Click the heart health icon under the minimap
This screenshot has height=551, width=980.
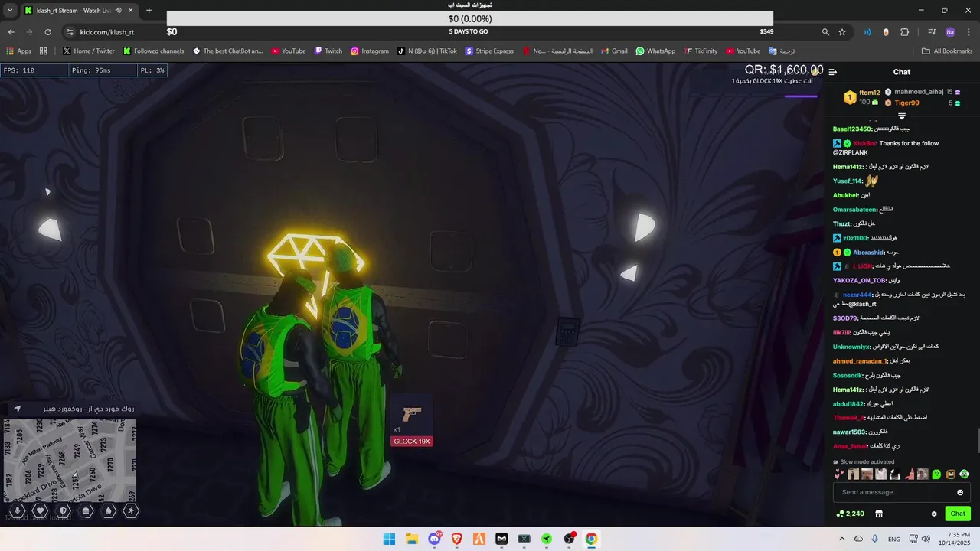pyautogui.click(x=41, y=510)
